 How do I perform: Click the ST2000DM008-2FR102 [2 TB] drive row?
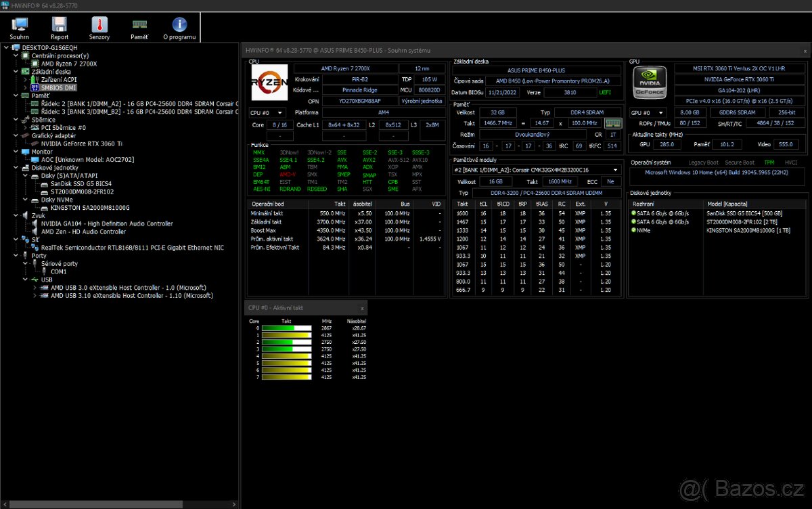pos(719,222)
